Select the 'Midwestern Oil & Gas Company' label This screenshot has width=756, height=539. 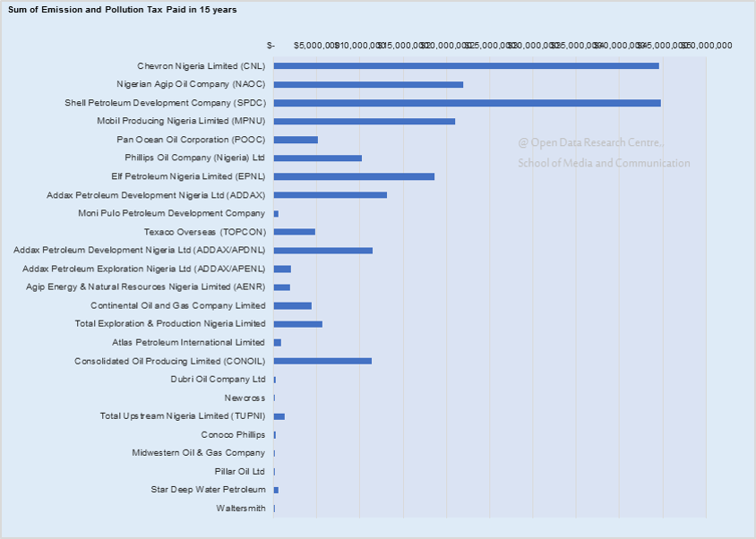[199, 453]
